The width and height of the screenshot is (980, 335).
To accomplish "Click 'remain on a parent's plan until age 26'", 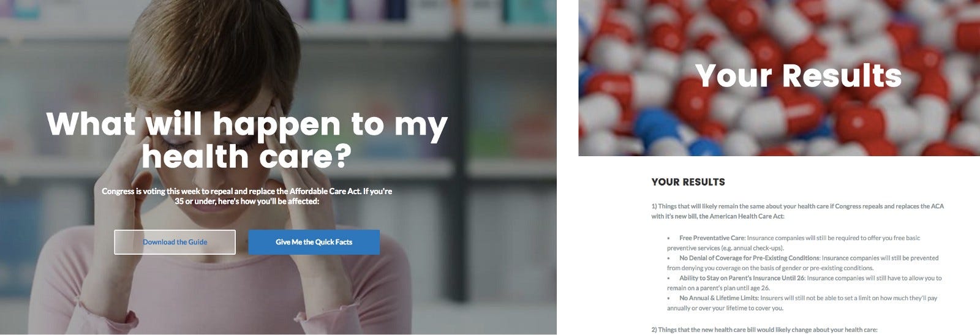I will (x=718, y=288).
